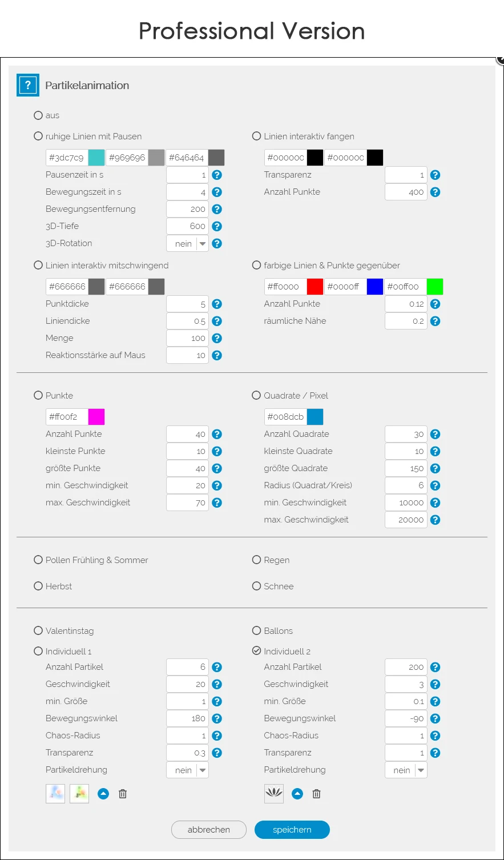The height and width of the screenshot is (860, 504).
Task: Click the Anzahl Quadrate input field
Action: coord(406,435)
